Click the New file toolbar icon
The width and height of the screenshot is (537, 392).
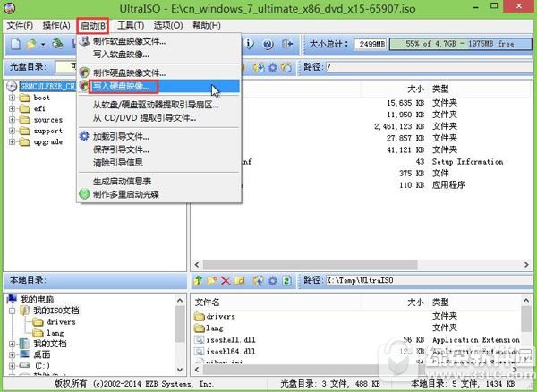(x=15, y=44)
